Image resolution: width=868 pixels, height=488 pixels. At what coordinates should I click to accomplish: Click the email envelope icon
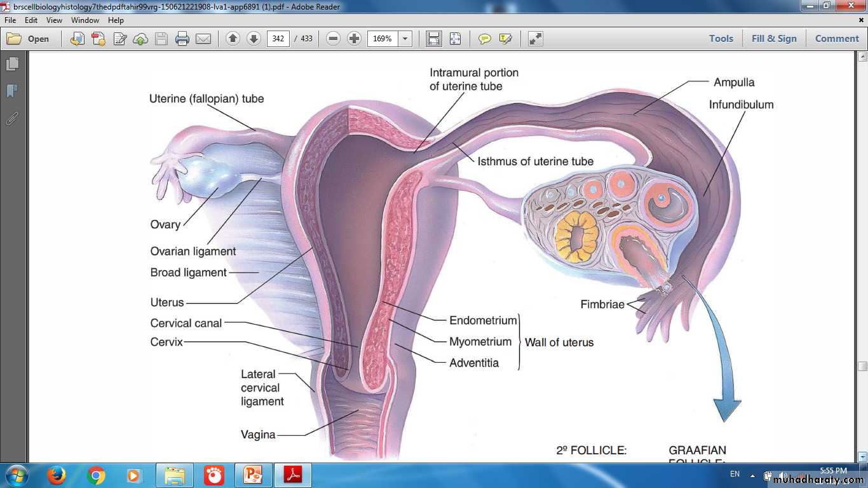(x=203, y=39)
